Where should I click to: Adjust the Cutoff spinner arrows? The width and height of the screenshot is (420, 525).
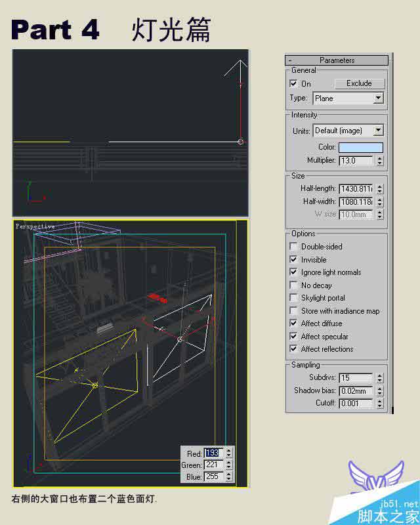coord(379,404)
